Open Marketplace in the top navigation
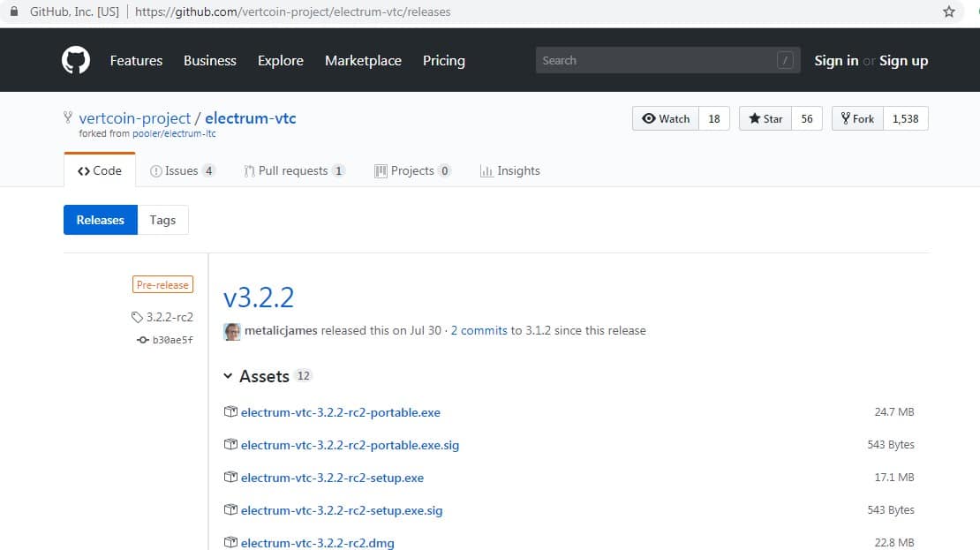 tap(363, 61)
